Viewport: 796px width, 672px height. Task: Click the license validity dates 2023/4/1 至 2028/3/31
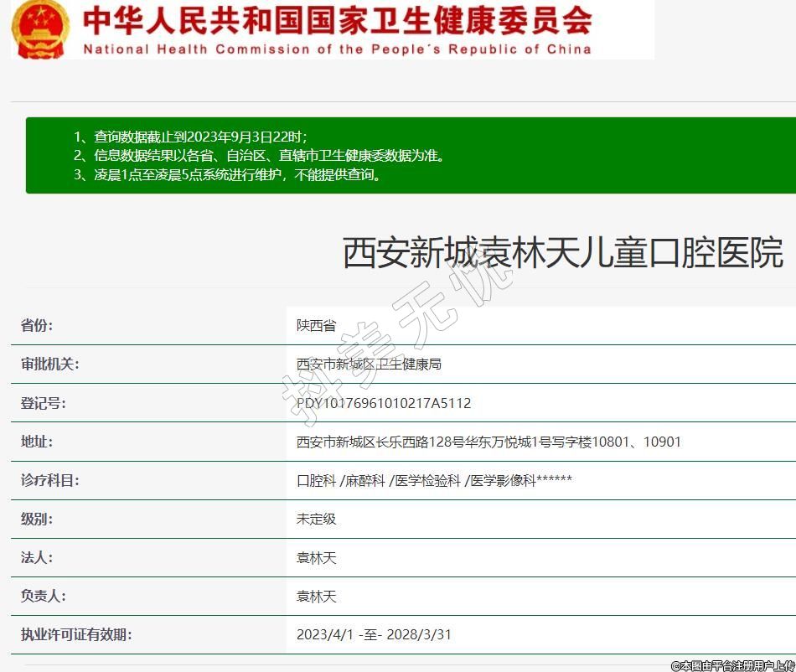(374, 634)
